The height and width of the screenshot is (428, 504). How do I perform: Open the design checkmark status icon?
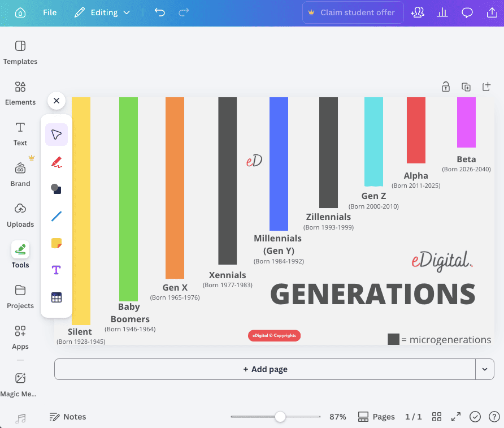pyautogui.click(x=475, y=417)
